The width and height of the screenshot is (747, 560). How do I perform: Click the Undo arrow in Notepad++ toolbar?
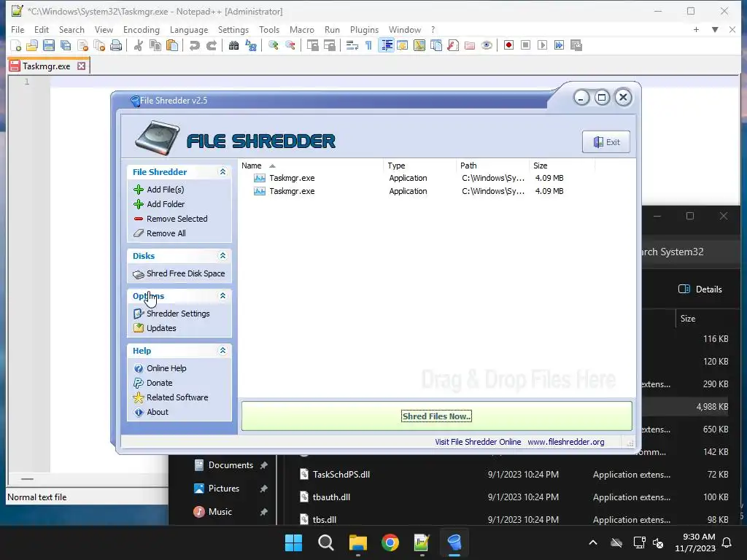click(x=194, y=45)
